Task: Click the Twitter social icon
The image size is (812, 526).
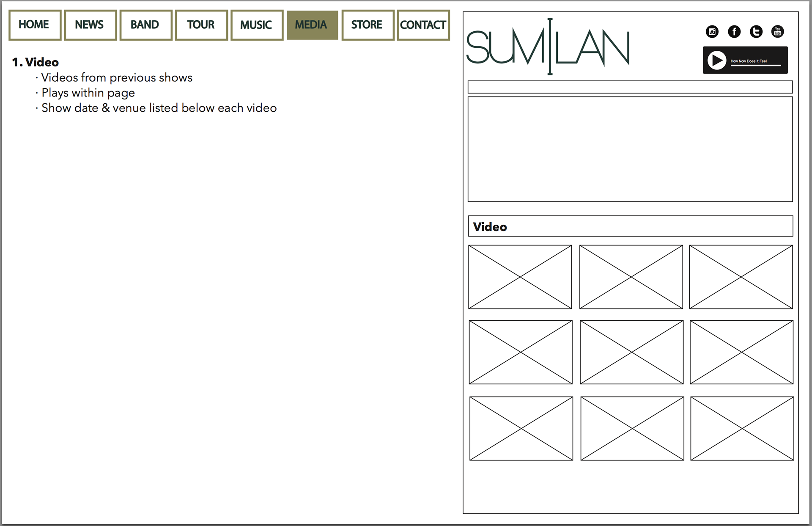Action: tap(756, 32)
